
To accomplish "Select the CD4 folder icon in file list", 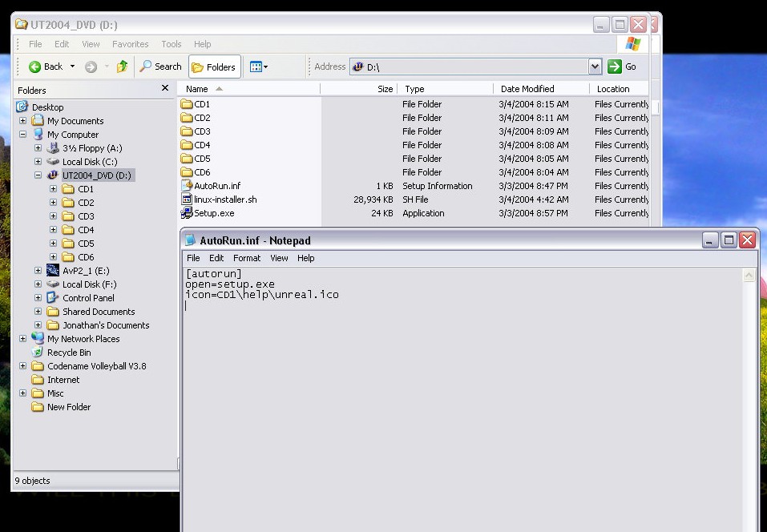I will (187, 145).
